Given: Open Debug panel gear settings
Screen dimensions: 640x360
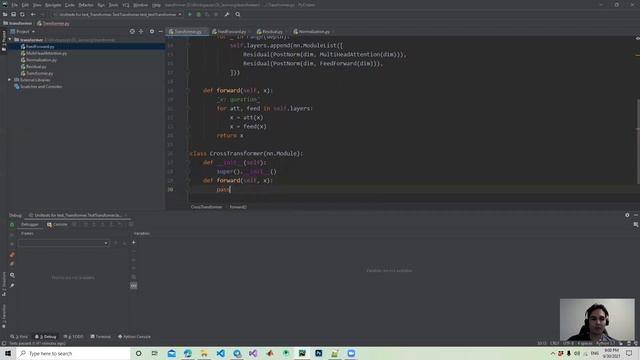Looking at the screenshot, I should tap(627, 215).
